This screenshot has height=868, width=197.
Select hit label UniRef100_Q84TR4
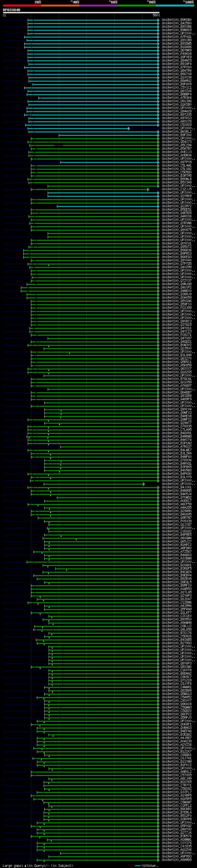click(177, 71)
